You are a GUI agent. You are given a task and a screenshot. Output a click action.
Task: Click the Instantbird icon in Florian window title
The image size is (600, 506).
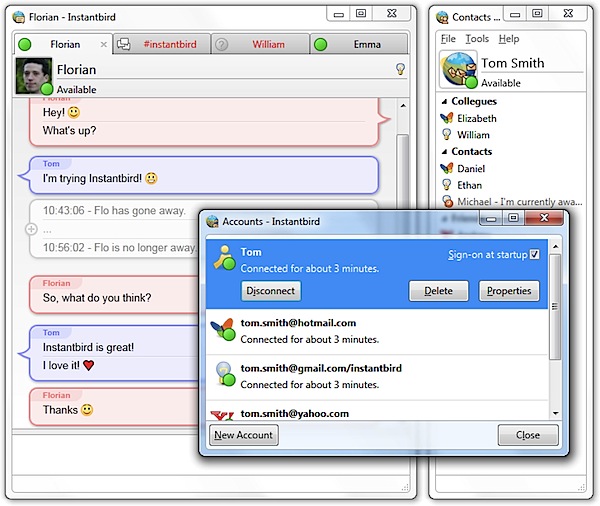coord(19,17)
